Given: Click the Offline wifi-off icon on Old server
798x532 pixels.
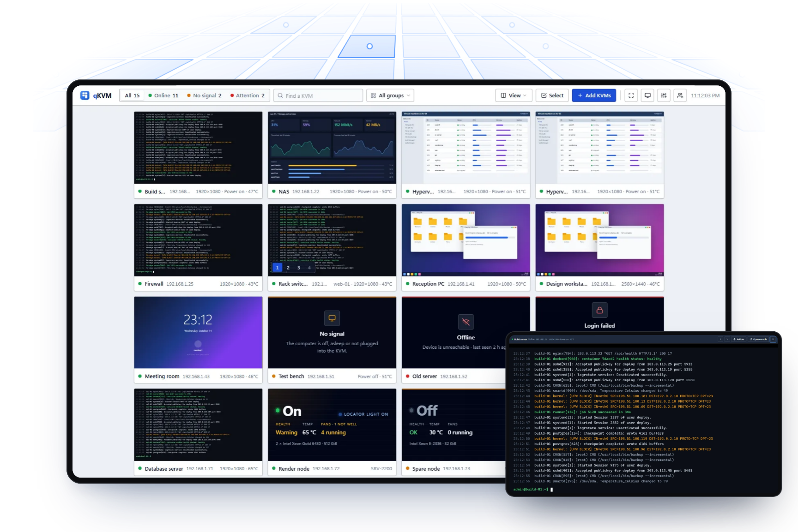Looking at the screenshot, I should click(465, 322).
